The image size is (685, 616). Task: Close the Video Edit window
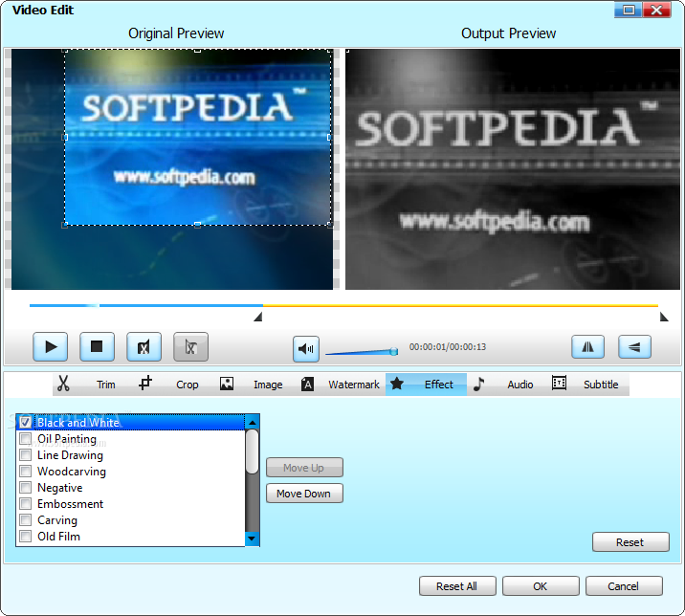(656, 10)
